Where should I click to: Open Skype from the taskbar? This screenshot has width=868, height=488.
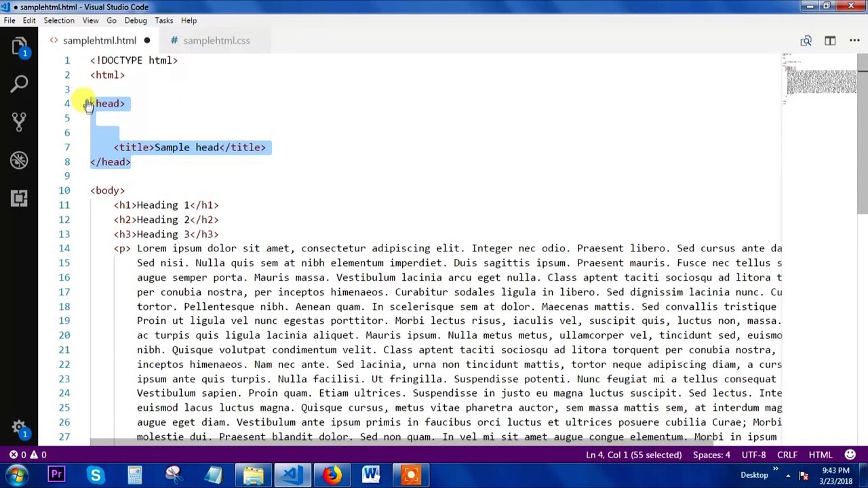(x=96, y=475)
